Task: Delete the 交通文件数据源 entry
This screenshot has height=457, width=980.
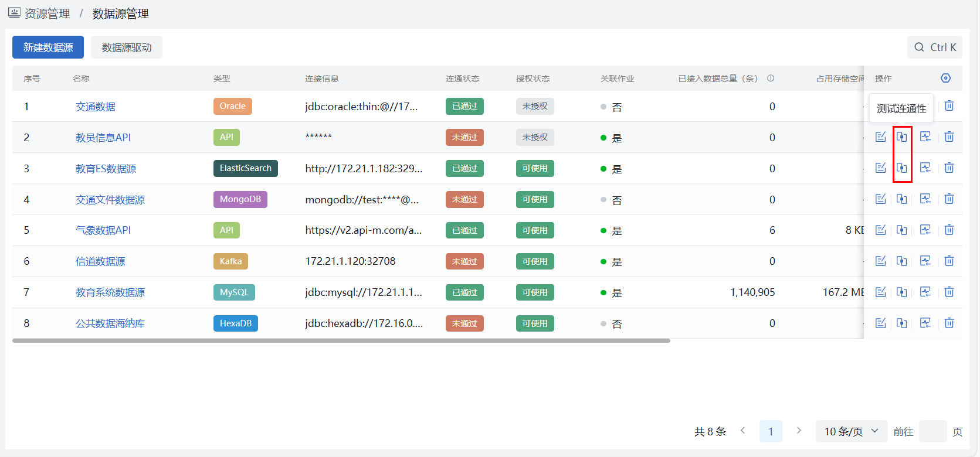Action: (949, 199)
